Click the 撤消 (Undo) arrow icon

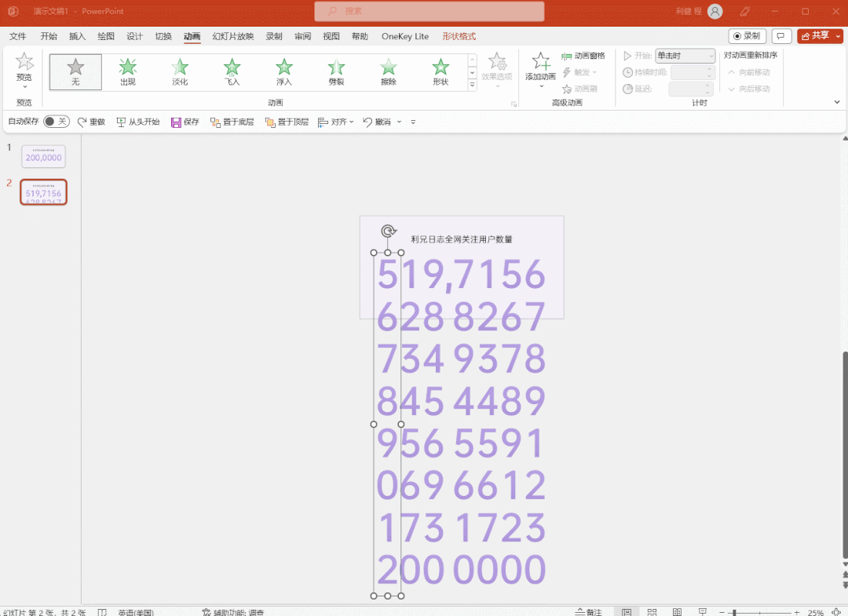367,122
